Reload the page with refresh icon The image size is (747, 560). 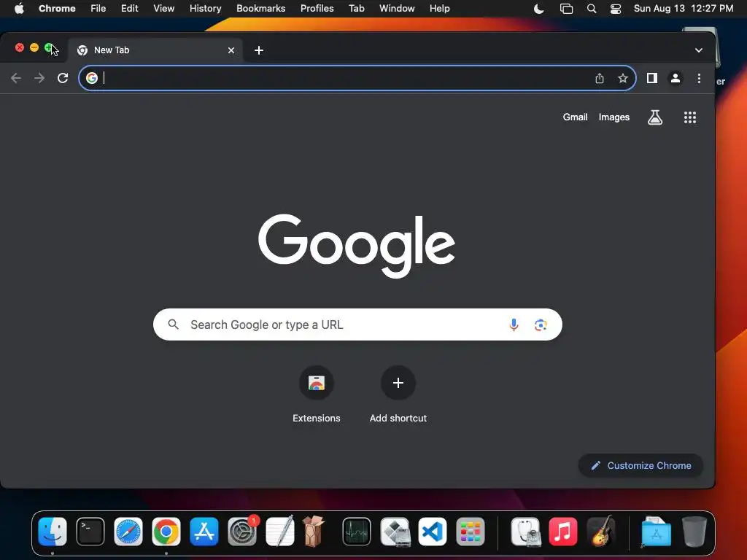(x=63, y=78)
